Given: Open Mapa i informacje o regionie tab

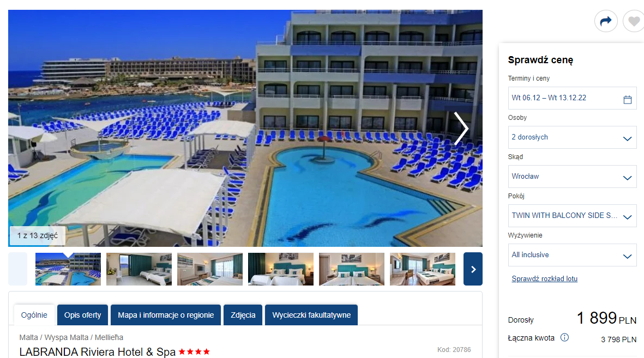Looking at the screenshot, I should click(166, 315).
